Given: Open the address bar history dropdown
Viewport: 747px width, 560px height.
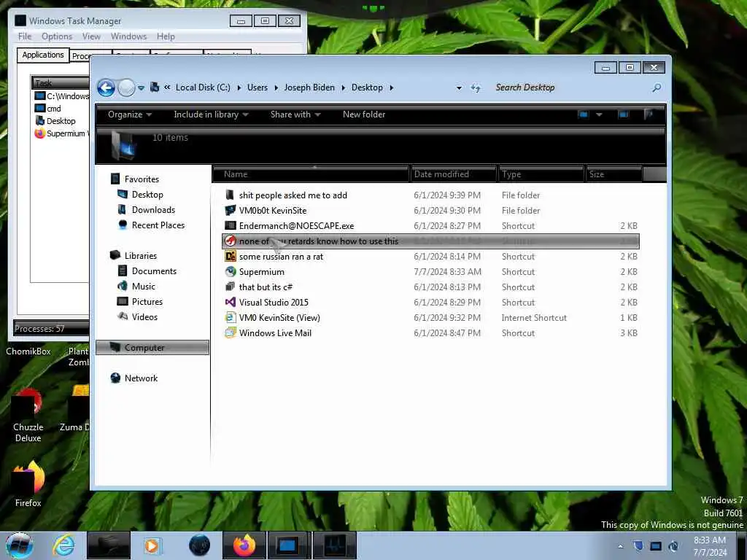Looking at the screenshot, I should [459, 88].
